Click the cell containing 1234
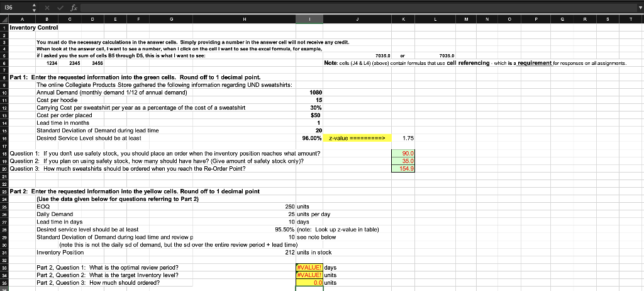This screenshot has width=644, height=291. (x=47, y=63)
